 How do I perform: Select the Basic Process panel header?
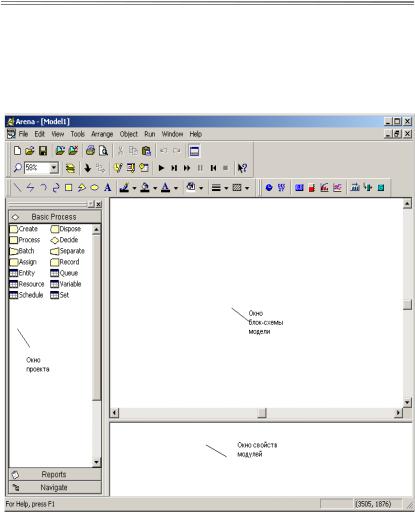55,217
